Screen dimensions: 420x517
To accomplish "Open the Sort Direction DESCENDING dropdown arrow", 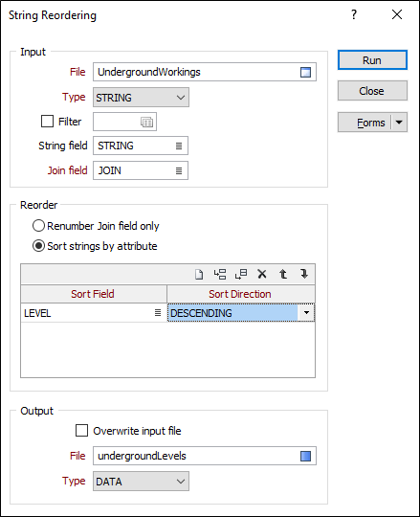I will 306,312.
